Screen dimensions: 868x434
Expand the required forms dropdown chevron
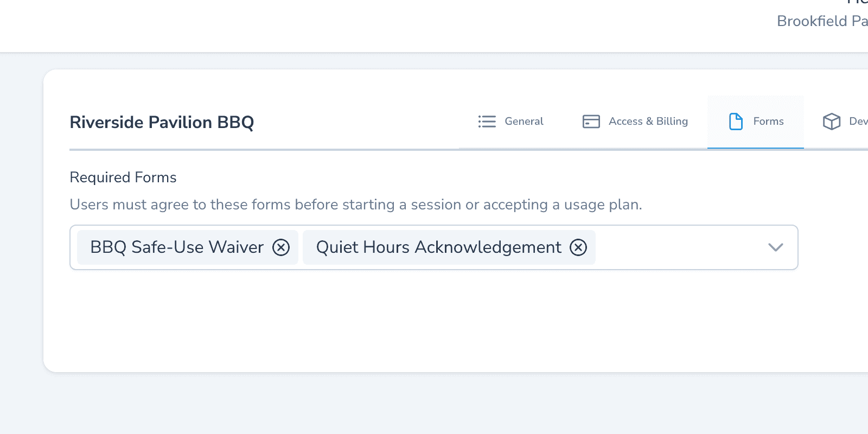[x=776, y=247]
